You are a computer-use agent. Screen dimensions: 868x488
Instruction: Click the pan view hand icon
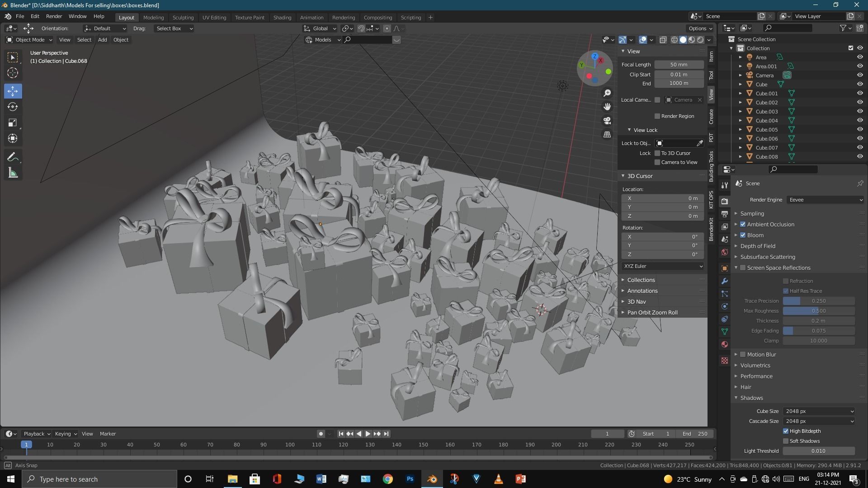[607, 107]
